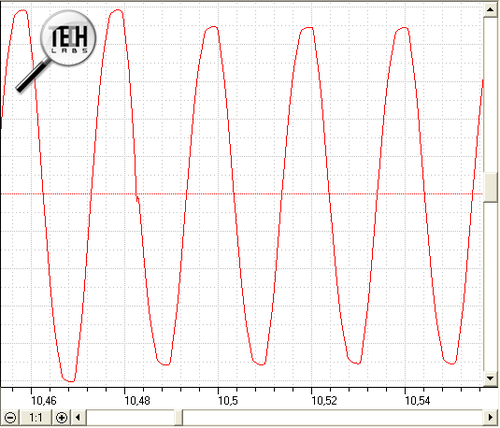This screenshot has height=428, width=500.
Task: Click the 10,54 time axis label
Action: 418,401
